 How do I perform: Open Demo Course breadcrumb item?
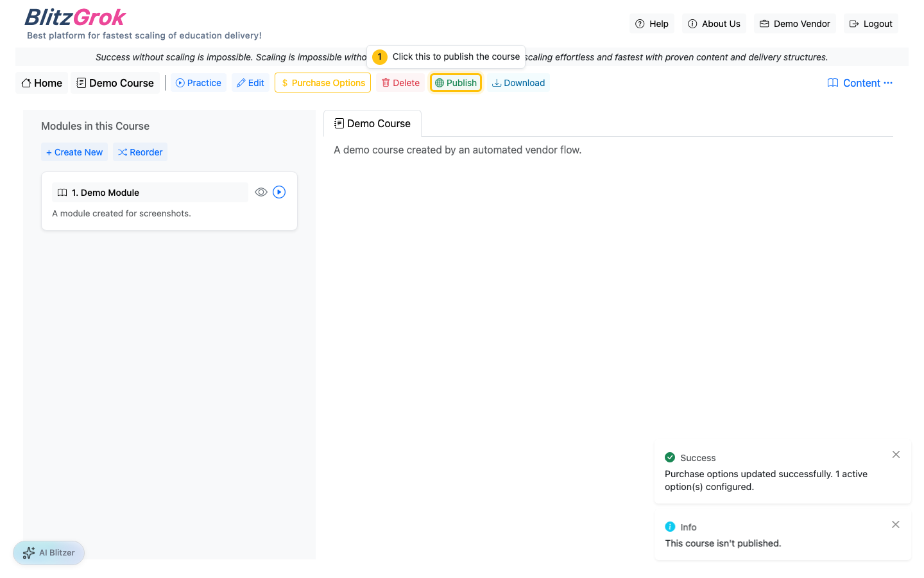tap(116, 83)
